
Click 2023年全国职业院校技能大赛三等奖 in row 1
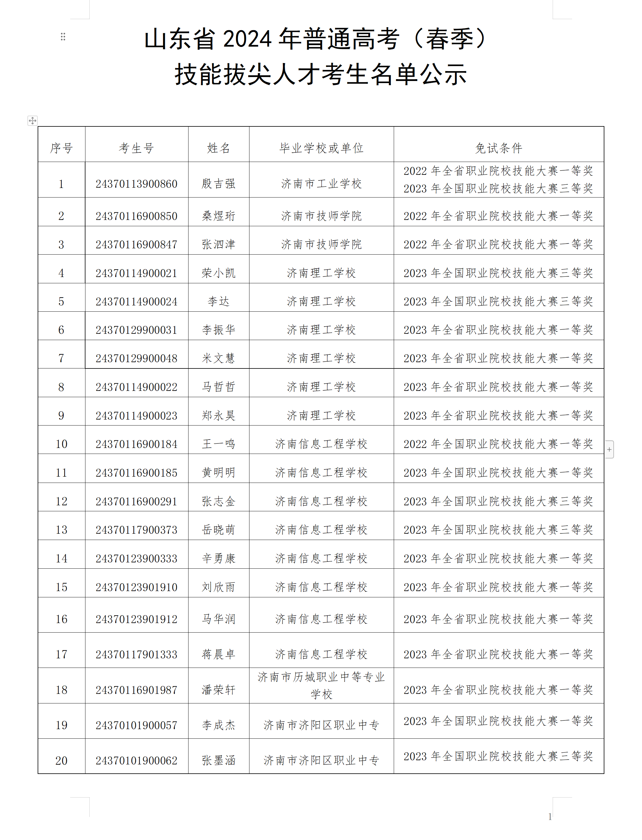[x=498, y=188]
